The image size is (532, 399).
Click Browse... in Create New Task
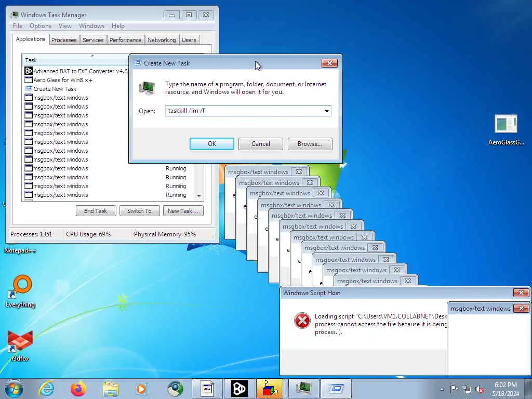point(310,144)
